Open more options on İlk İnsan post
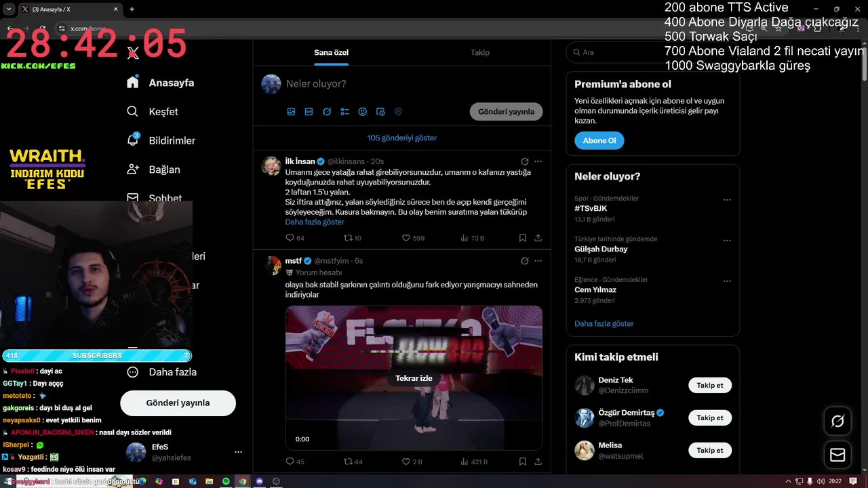This screenshot has height=488, width=868. coord(538,161)
